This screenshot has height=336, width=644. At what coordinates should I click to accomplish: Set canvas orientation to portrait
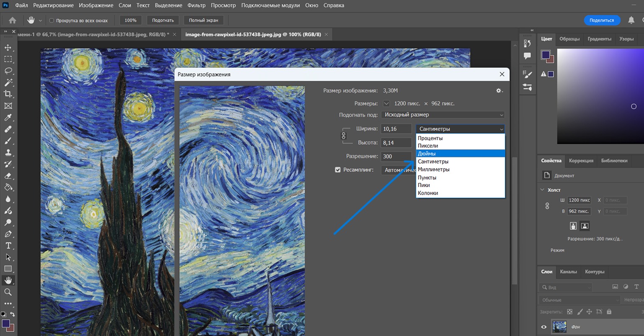(x=573, y=226)
